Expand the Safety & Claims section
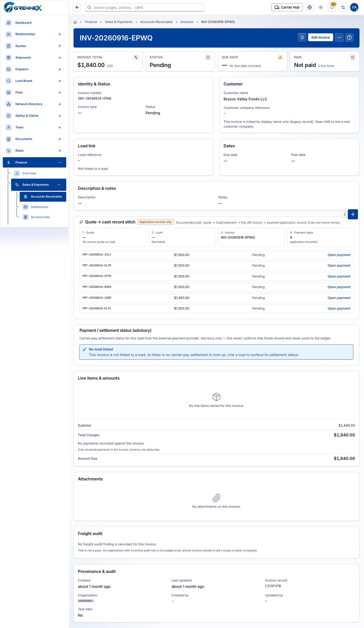 point(60,116)
